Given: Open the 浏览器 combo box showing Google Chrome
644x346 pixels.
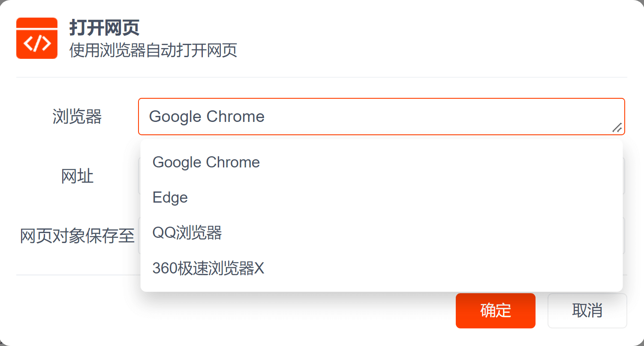Looking at the screenshot, I should (x=377, y=117).
